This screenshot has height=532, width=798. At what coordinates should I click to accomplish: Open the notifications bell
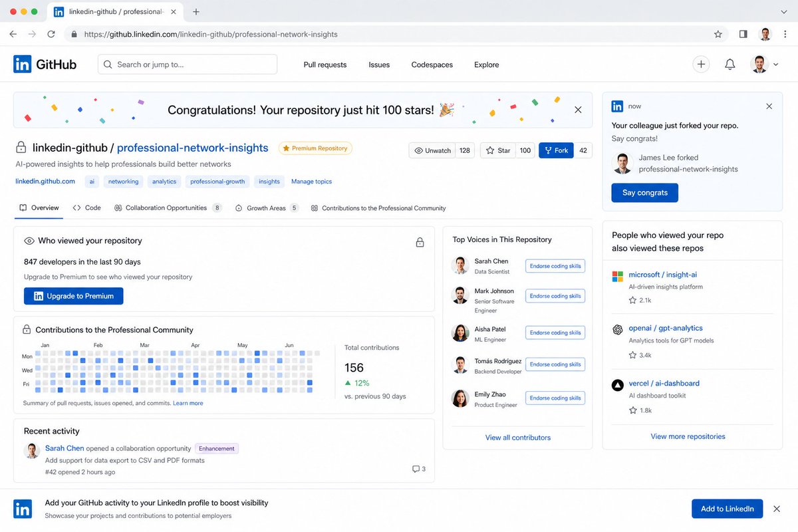pyautogui.click(x=730, y=65)
